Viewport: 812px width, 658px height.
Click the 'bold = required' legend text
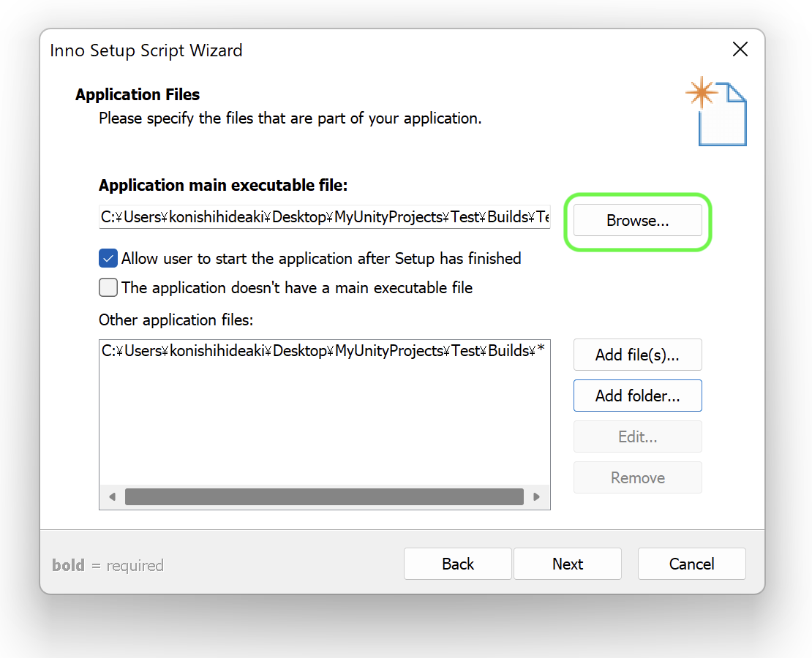(x=108, y=565)
